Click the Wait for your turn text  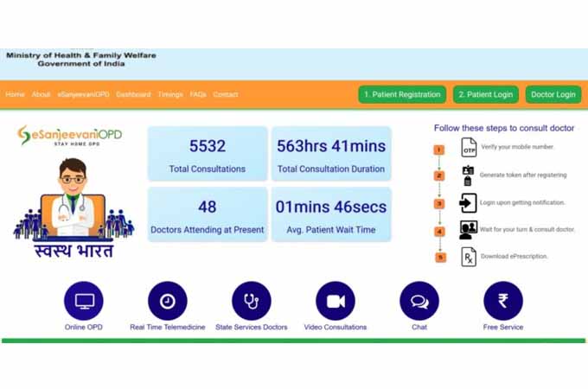[x=527, y=229]
